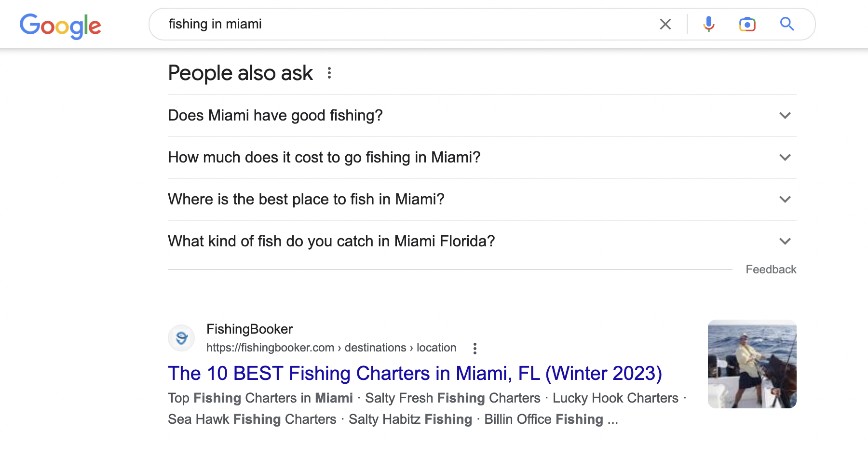Viewport: 868px width, 458px height.
Task: Open People also ask options menu
Action: [329, 73]
